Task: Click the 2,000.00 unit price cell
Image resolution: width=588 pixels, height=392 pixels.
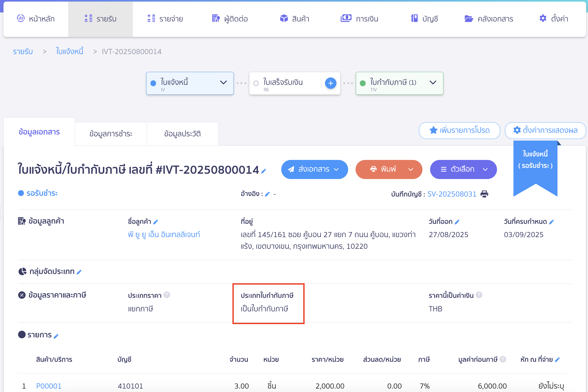Action: pos(330,386)
